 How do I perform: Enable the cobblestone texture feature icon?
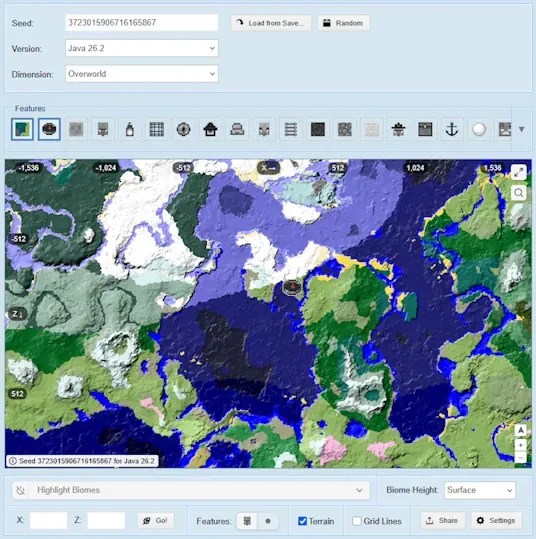344,130
